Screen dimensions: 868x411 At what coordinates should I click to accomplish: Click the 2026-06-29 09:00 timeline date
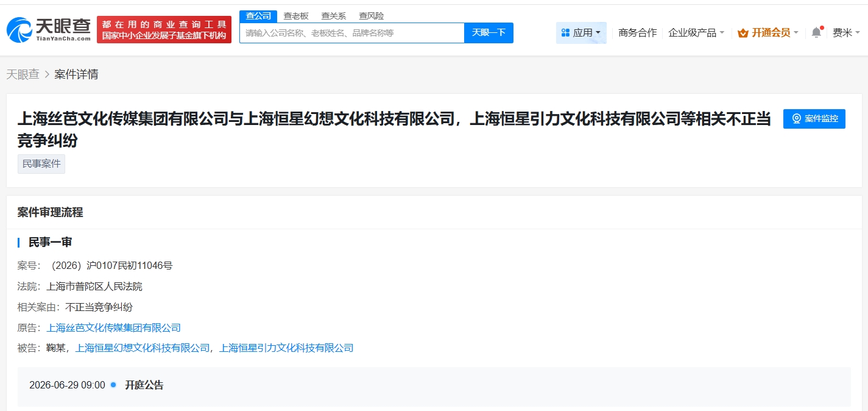[x=67, y=385]
